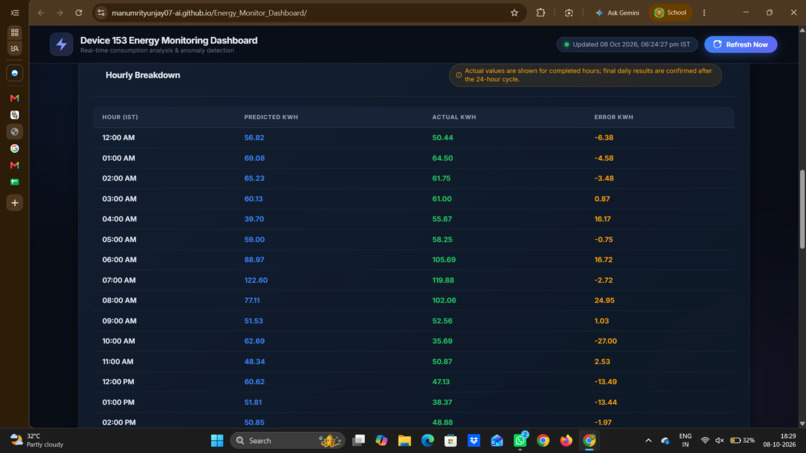Go back in browser history
The height and width of the screenshot is (453, 806).
coord(41,13)
